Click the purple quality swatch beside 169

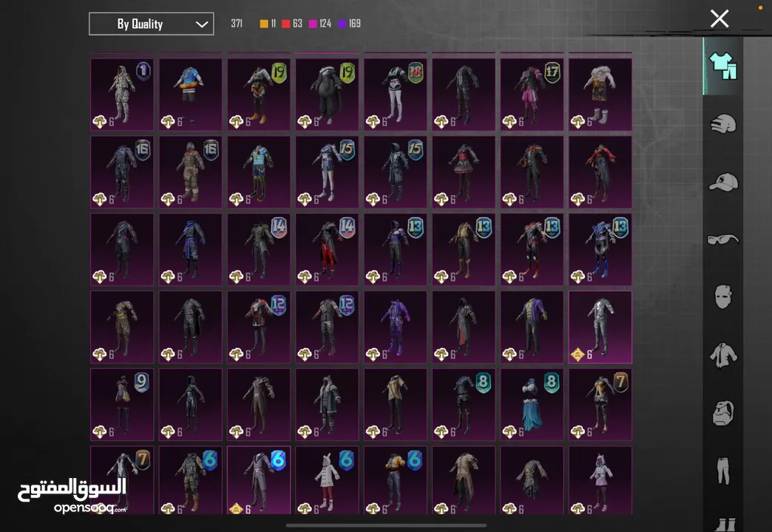(x=342, y=24)
